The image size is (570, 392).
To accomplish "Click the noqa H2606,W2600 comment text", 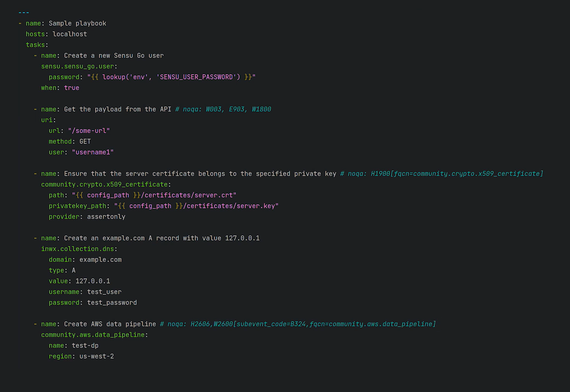I will [x=298, y=324].
